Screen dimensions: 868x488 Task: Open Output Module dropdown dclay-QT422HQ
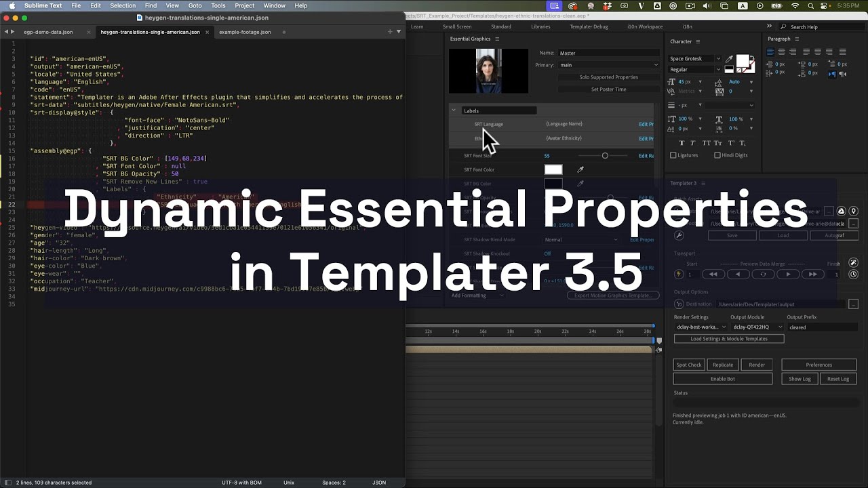click(756, 327)
